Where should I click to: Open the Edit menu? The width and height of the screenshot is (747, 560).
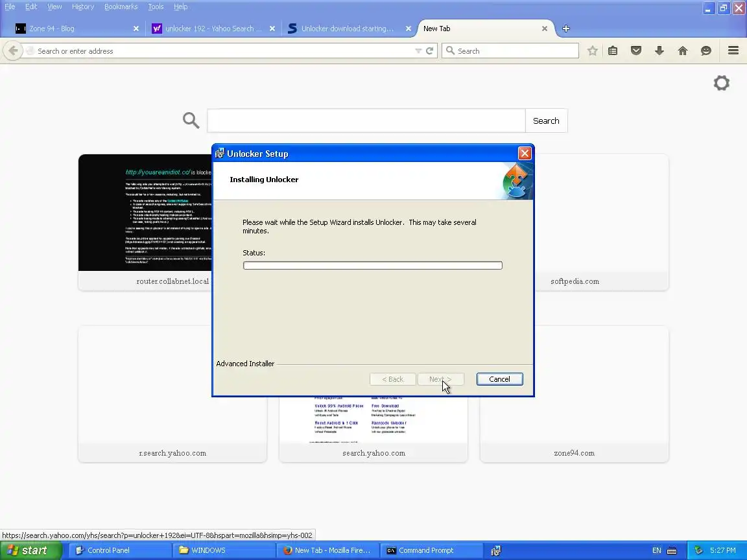[31, 6]
